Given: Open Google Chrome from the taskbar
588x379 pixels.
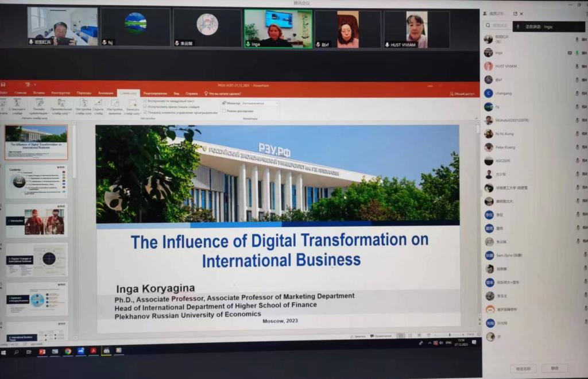Looking at the screenshot, I should [x=68, y=351].
